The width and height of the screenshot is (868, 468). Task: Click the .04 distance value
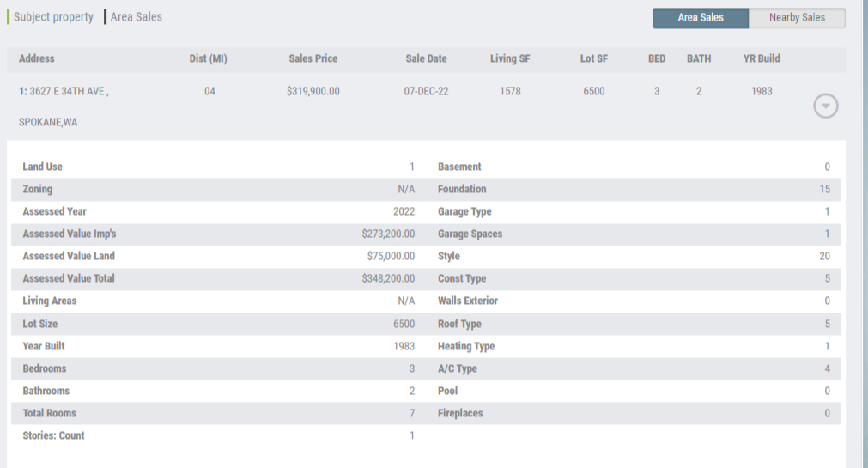(x=208, y=91)
